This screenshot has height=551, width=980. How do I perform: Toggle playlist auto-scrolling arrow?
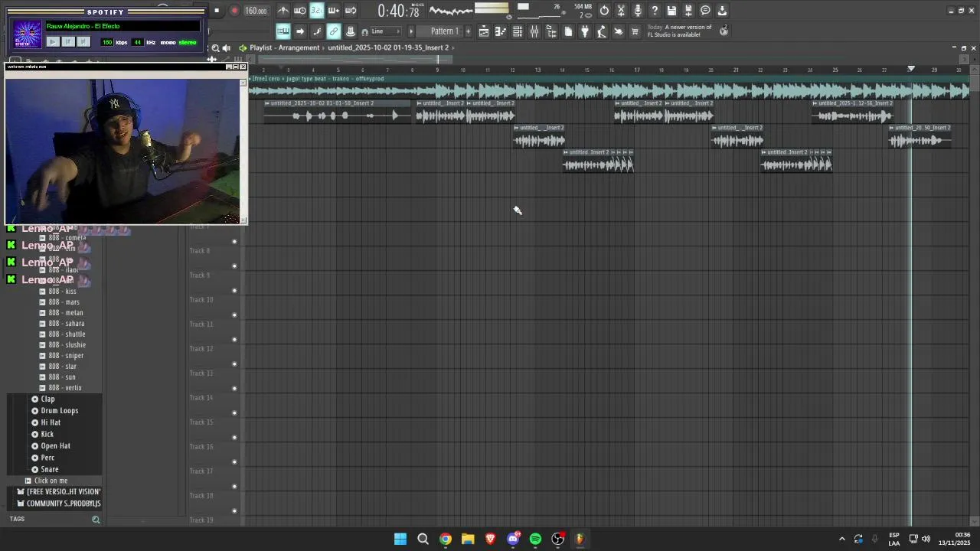pyautogui.click(x=300, y=31)
